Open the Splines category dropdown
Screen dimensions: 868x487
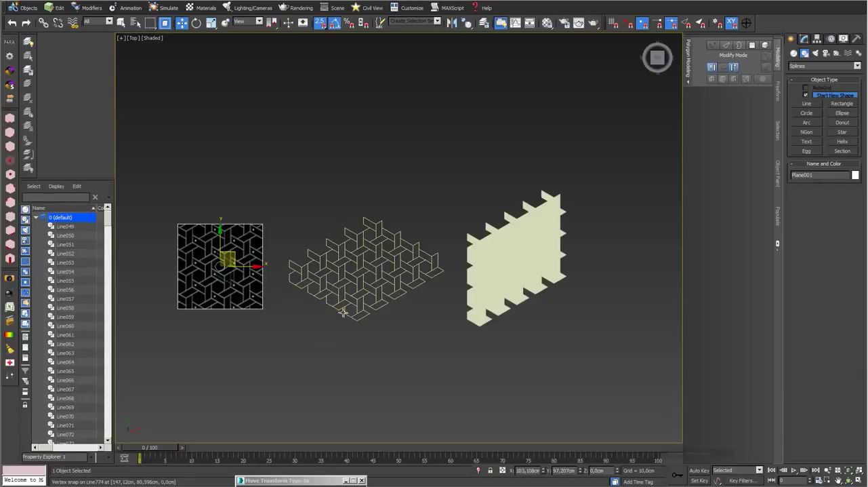[x=857, y=65]
